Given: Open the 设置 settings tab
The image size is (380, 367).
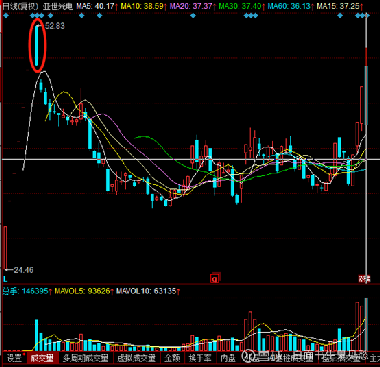Looking at the screenshot, I should 14,358.
